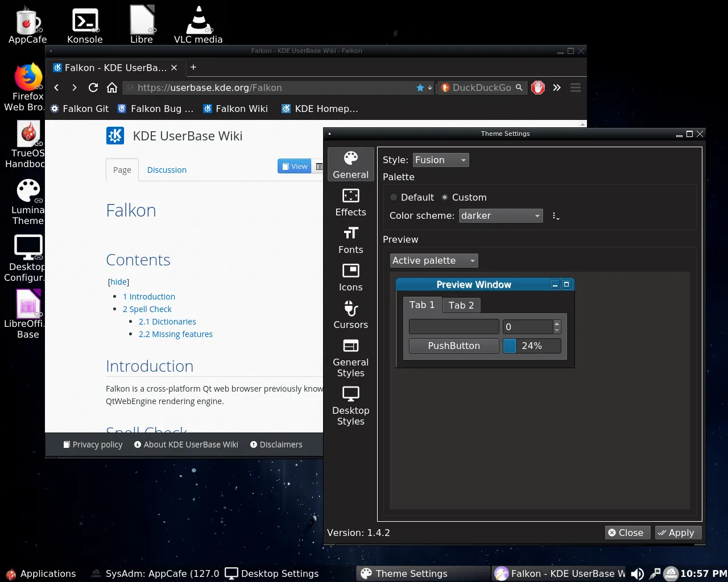The width and height of the screenshot is (728, 582).
Task: Click the empty text field in Preview Window
Action: 454,326
